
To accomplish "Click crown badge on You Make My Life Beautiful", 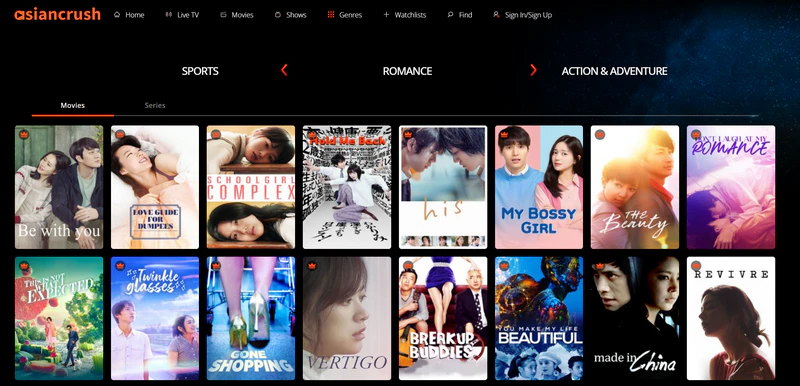I will [x=504, y=266].
